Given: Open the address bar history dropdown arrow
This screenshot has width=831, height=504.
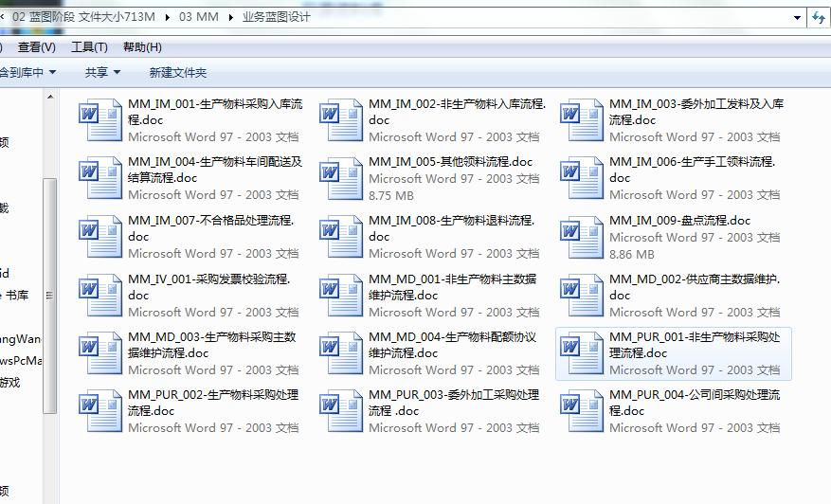Looking at the screenshot, I should click(x=794, y=17).
